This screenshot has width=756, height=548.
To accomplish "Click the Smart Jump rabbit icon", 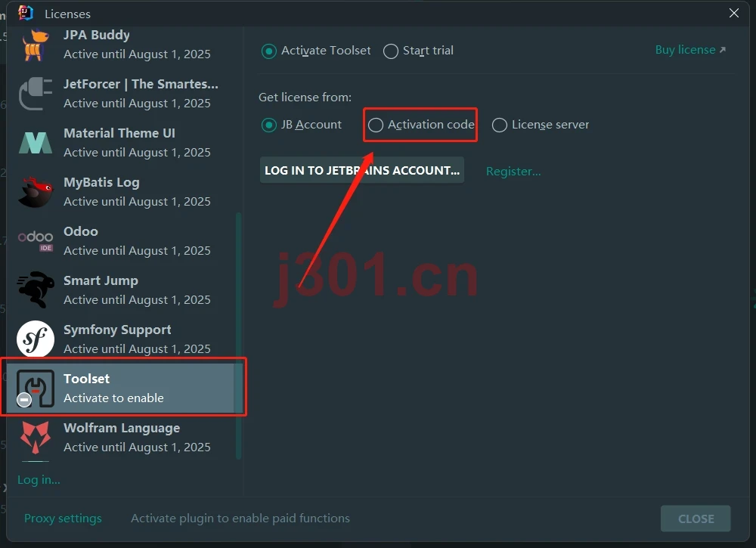I will click(x=36, y=289).
